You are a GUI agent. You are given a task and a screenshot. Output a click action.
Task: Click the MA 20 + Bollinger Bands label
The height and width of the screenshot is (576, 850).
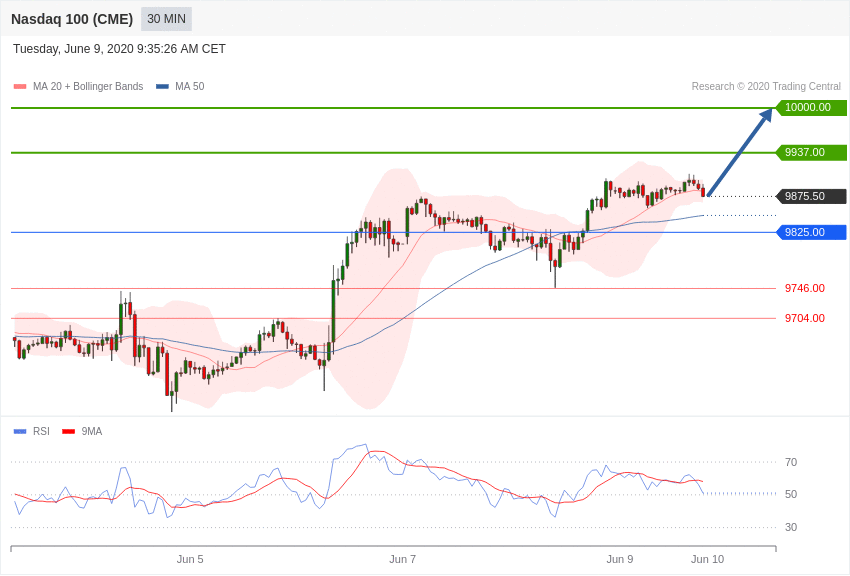pyautogui.click(x=88, y=87)
